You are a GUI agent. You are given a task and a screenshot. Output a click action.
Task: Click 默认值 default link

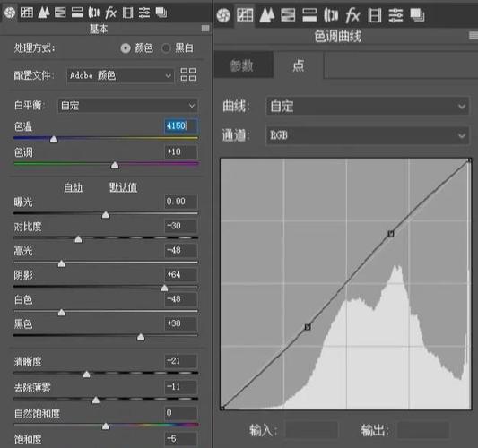pos(123,187)
